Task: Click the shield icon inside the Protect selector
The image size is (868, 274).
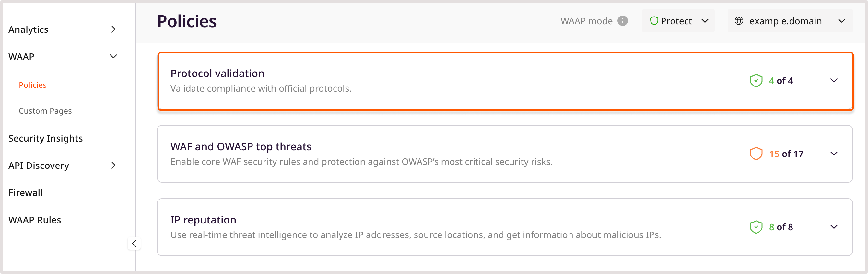Action: click(654, 21)
